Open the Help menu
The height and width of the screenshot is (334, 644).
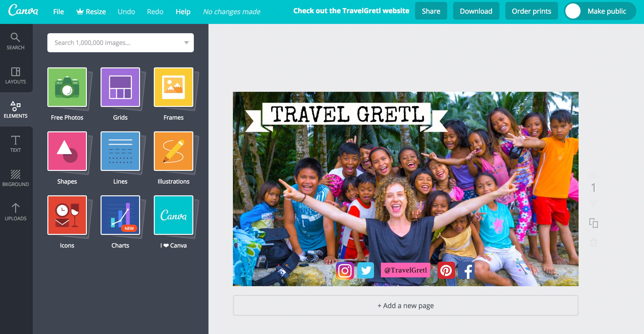tap(183, 11)
